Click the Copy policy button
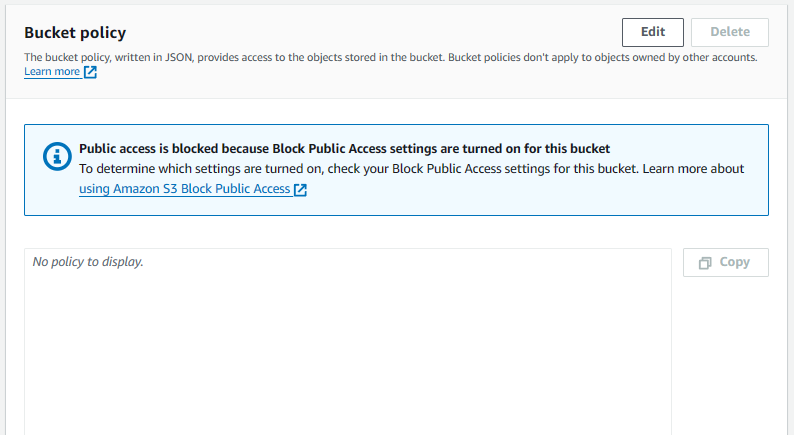Viewport: 794px width, 435px height. (726, 262)
